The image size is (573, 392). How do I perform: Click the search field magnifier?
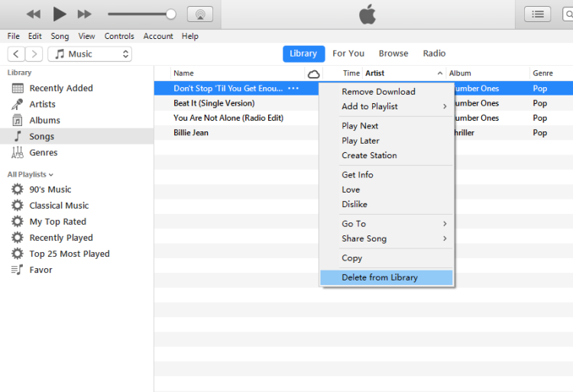(x=568, y=15)
